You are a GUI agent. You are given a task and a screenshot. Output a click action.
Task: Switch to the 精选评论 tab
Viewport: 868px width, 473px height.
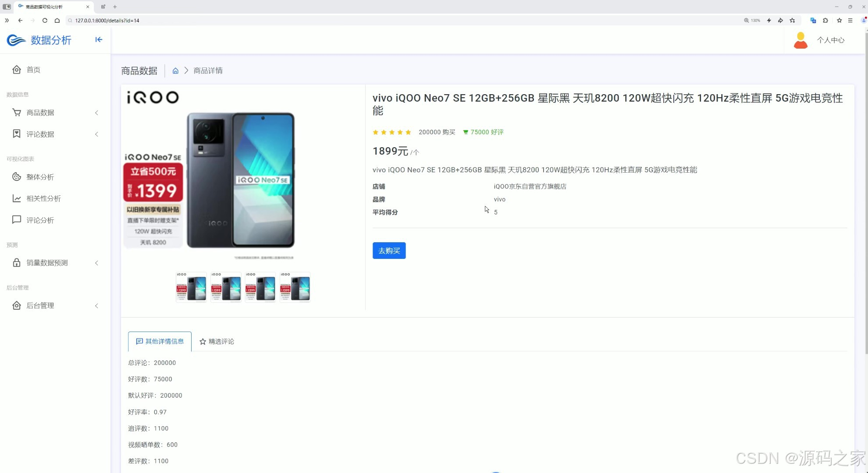[217, 342]
